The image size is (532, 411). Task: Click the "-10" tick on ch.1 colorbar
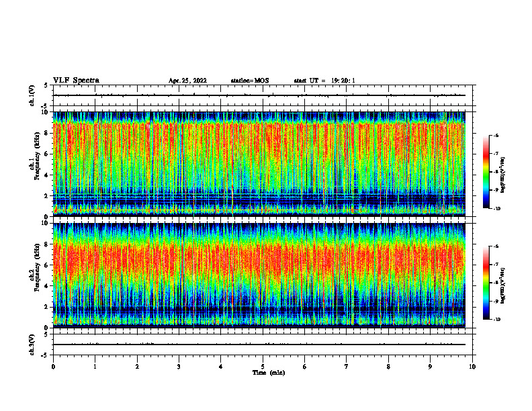coord(497,209)
